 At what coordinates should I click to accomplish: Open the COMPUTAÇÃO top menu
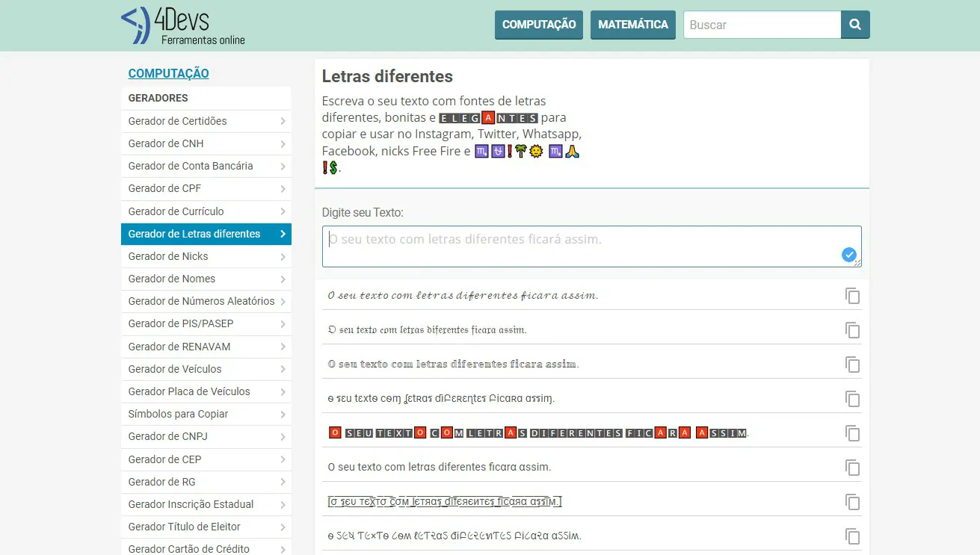coord(539,25)
